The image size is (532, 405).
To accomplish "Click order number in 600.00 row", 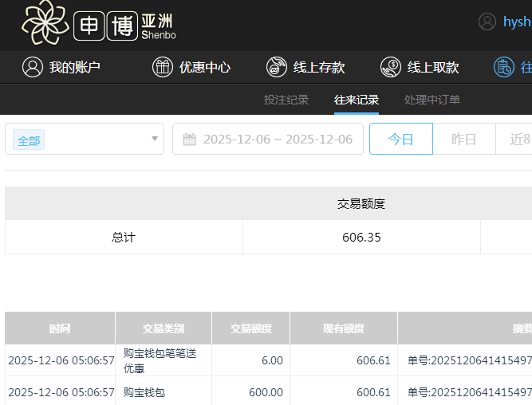I will [x=470, y=392].
